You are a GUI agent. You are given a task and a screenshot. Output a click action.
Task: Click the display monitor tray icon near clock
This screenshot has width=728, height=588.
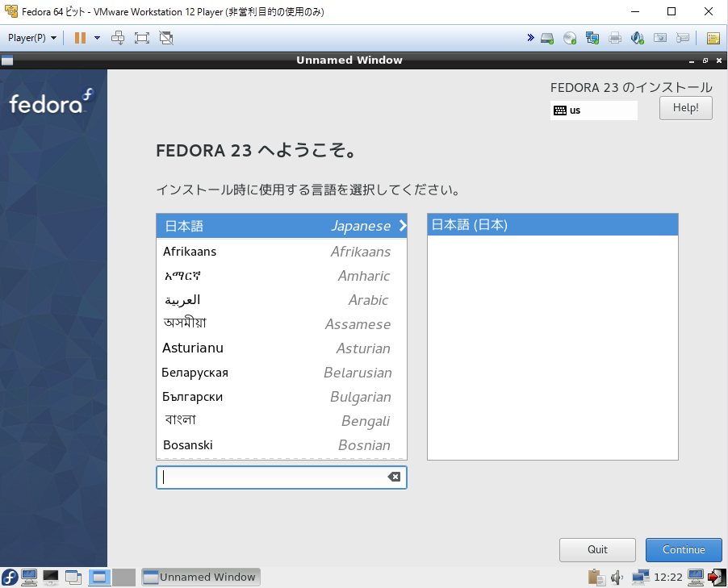[x=696, y=578]
